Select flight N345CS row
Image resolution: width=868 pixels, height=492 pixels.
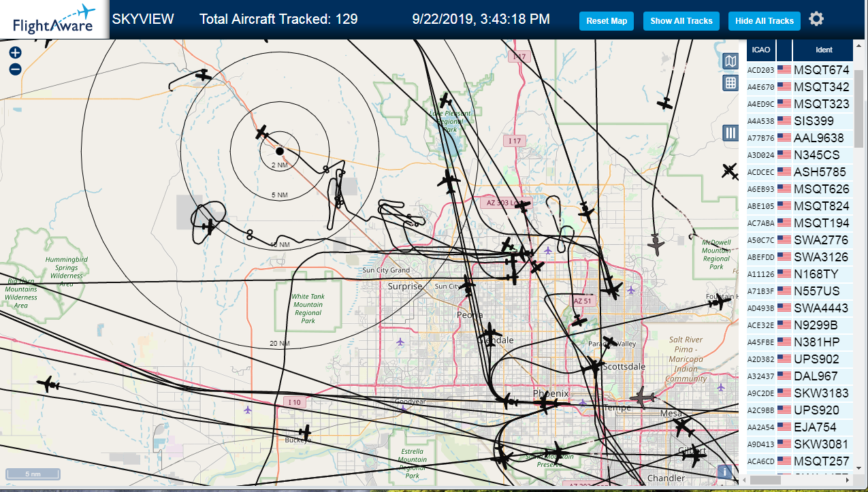pos(800,154)
